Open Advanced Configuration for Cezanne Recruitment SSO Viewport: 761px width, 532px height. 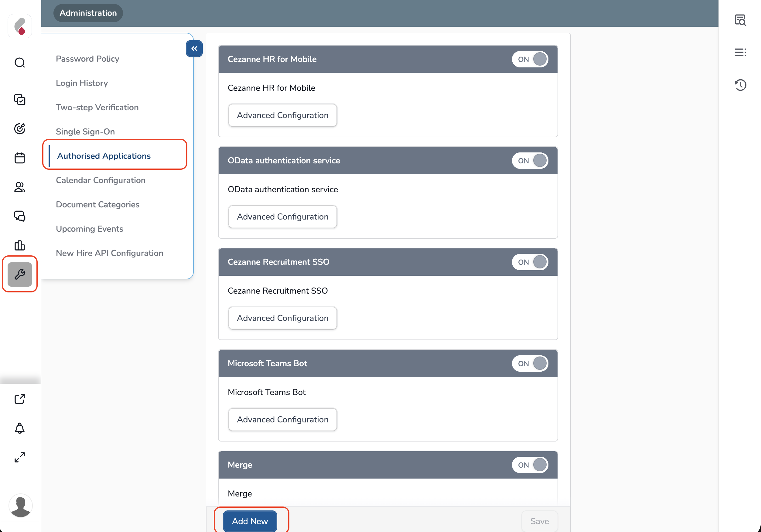pos(282,318)
